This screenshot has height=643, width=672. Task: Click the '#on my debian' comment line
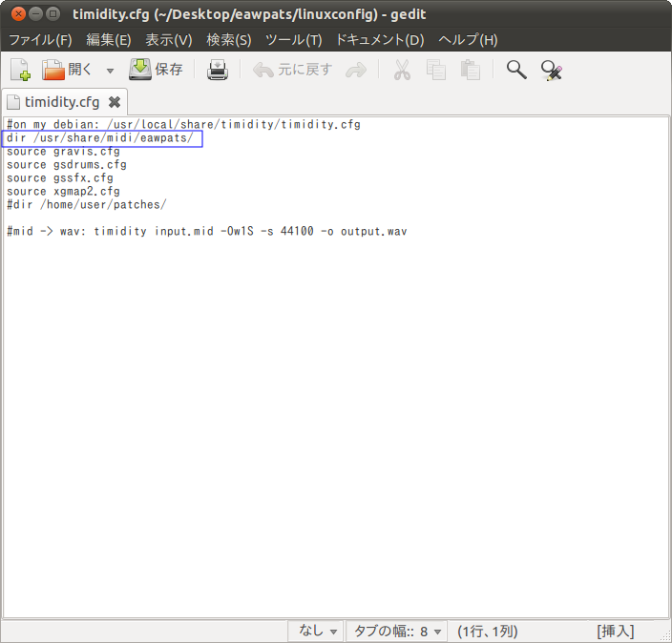click(183, 124)
